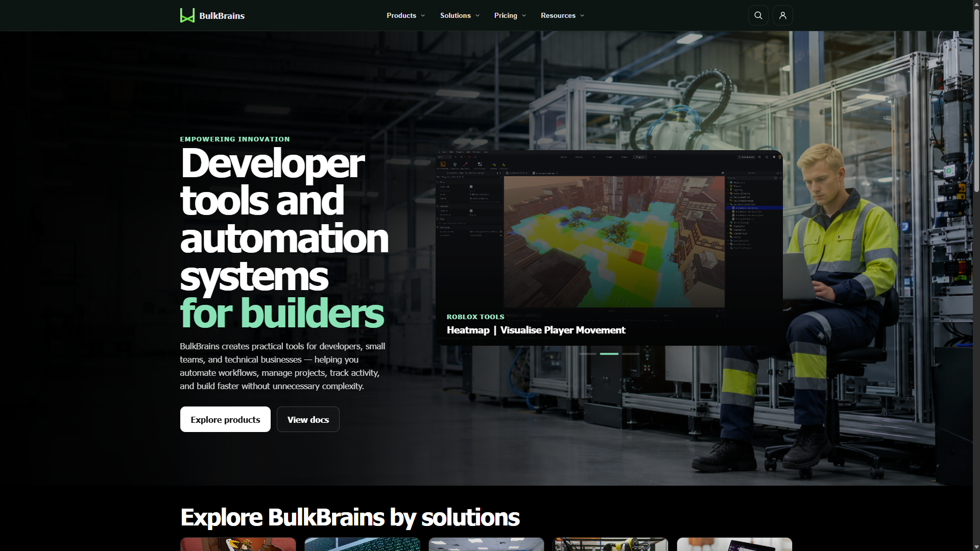This screenshot has height=551, width=980.
Task: Expand the Resources menu chevron
Action: 582,16
